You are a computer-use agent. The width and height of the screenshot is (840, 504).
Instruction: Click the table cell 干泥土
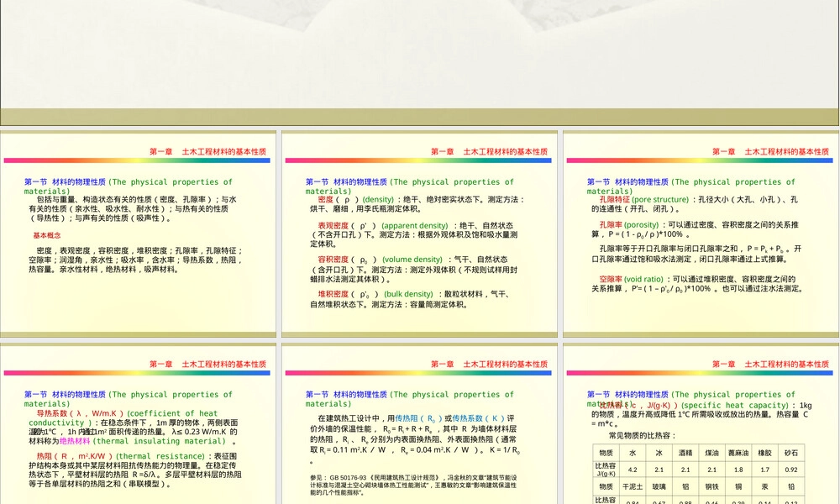[x=633, y=487]
